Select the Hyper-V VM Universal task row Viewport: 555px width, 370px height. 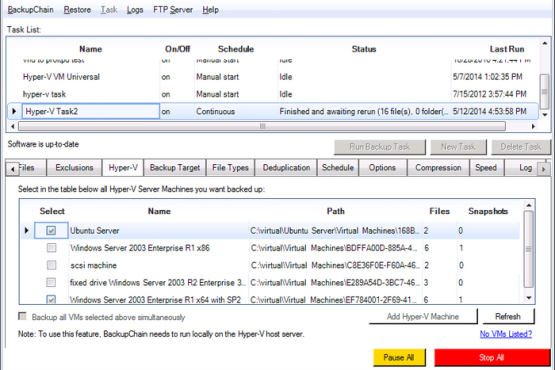273,77
